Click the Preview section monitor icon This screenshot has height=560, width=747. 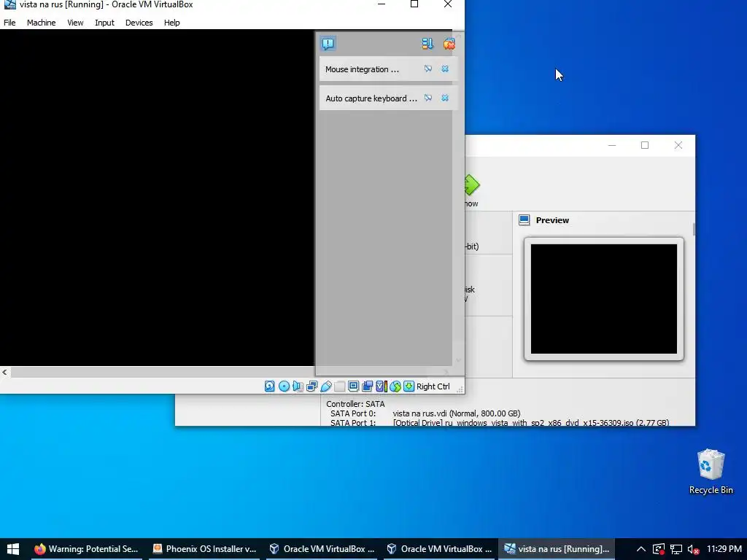click(x=524, y=220)
